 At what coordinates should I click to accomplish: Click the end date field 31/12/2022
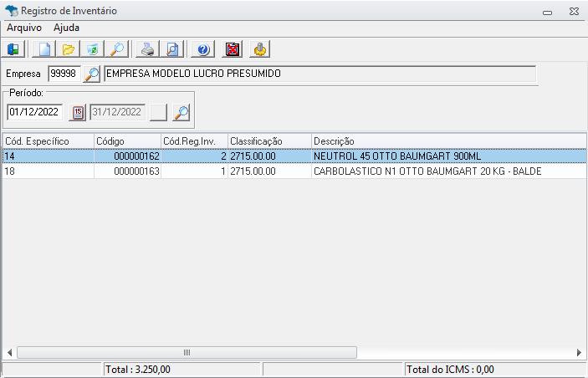[117, 112]
